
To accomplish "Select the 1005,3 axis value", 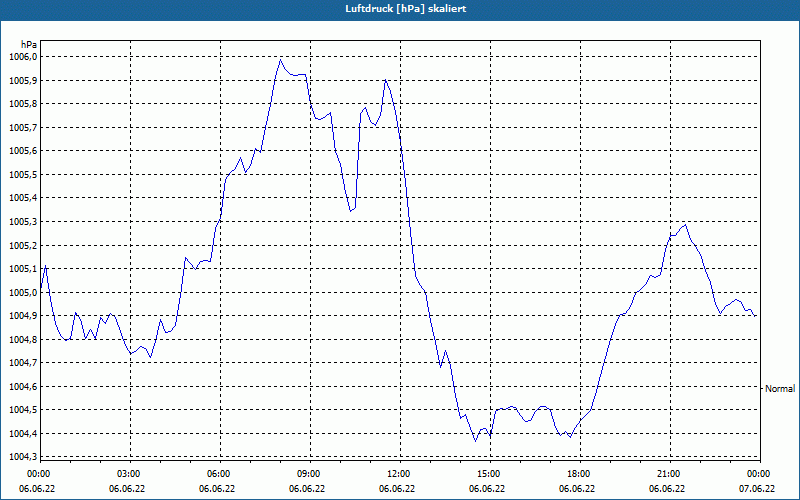I will coord(23,222).
